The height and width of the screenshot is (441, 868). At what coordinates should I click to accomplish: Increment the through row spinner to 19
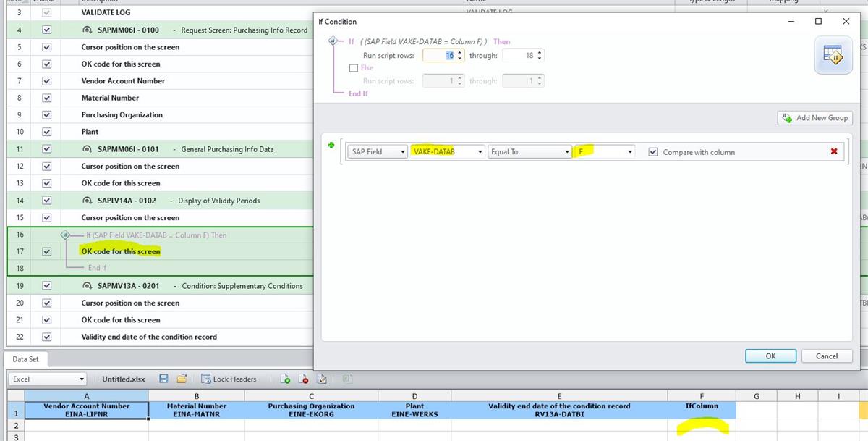click(539, 51)
